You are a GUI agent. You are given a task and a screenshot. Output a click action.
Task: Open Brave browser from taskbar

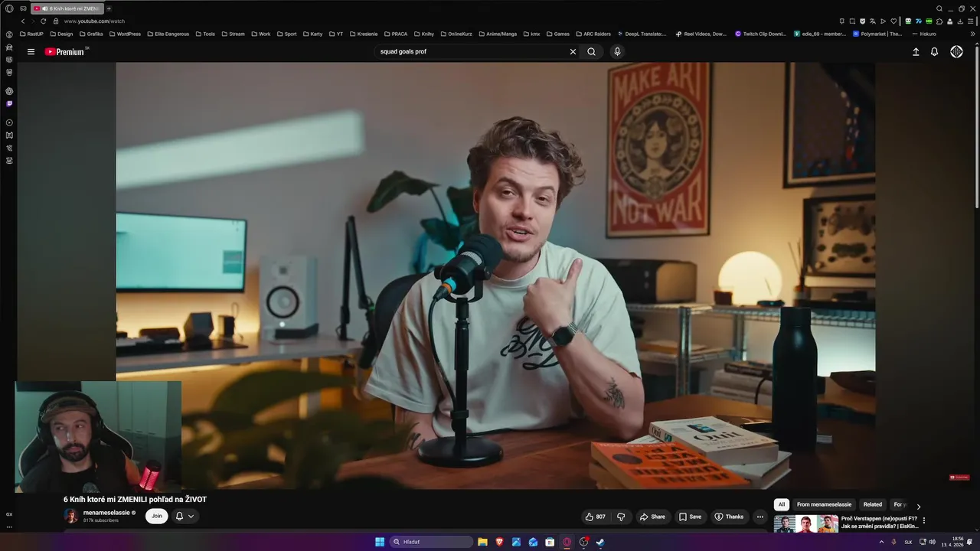point(499,542)
